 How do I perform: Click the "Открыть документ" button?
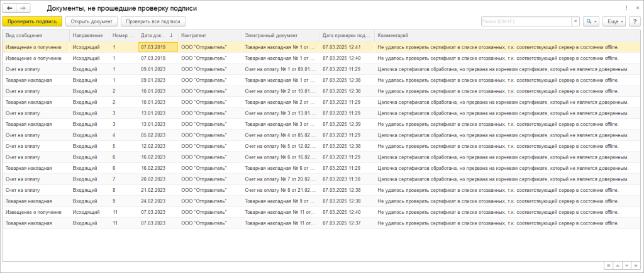point(92,21)
